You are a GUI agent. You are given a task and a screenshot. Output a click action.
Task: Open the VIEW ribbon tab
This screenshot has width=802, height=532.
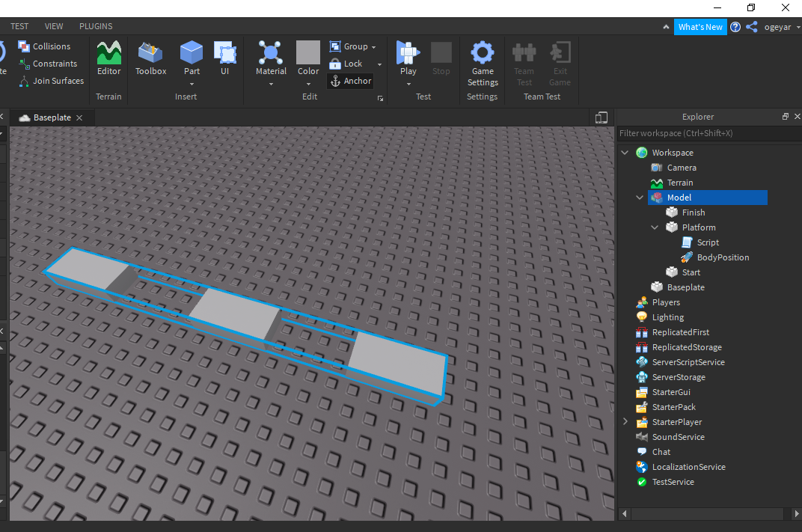coord(54,26)
